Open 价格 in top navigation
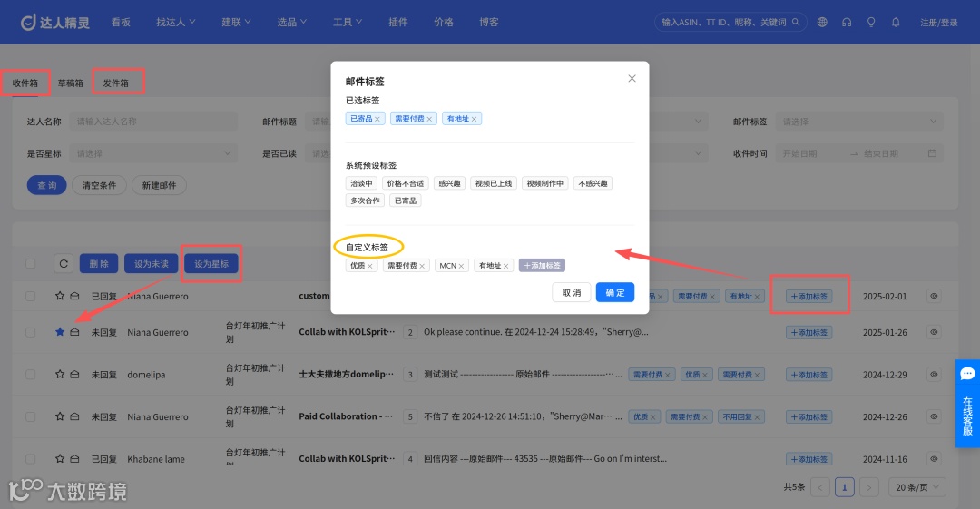This screenshot has height=509, width=980. pyautogui.click(x=444, y=22)
